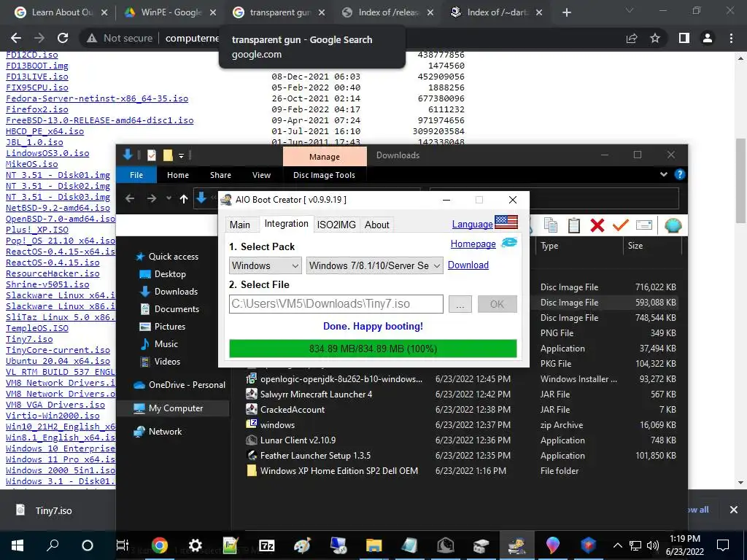
Task: Select My Computer in Explorer navigation pane
Action: tap(175, 408)
